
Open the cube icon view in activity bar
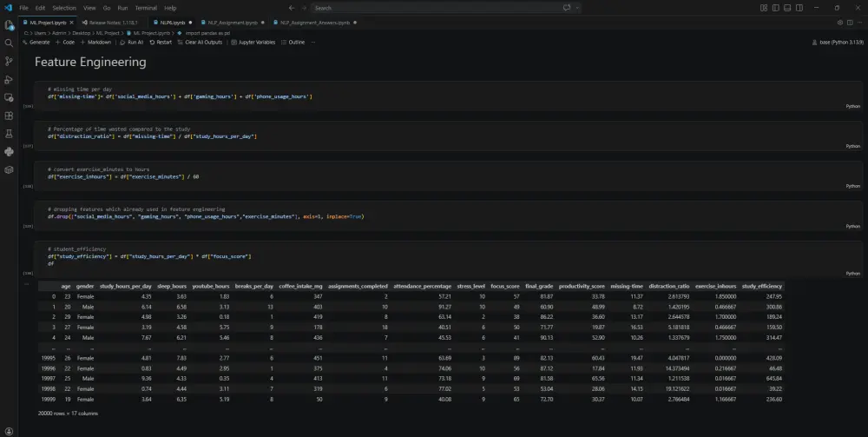point(9,170)
